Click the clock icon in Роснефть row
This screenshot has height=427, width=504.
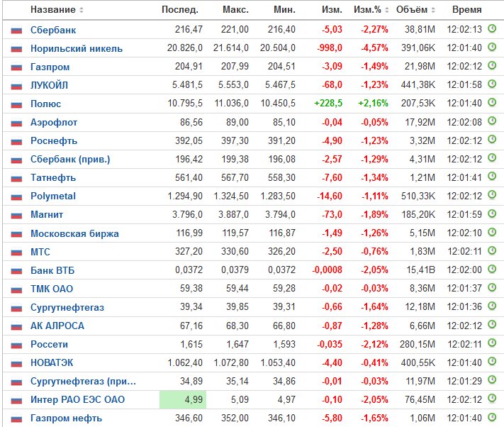[x=492, y=140]
